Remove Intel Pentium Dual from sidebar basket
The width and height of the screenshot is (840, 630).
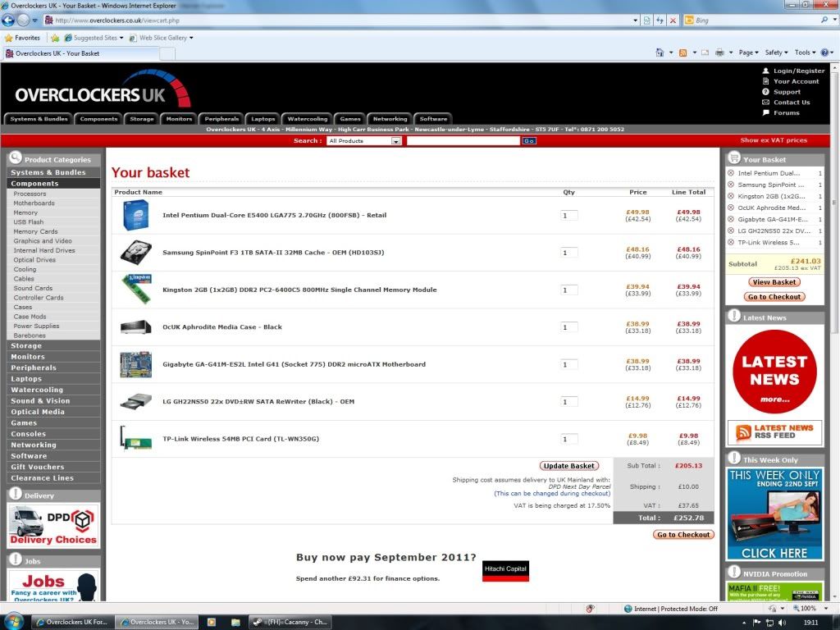[731, 173]
